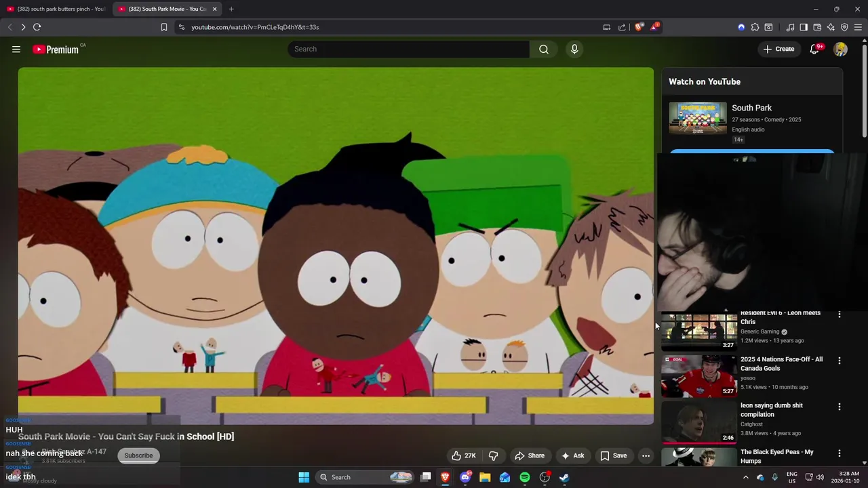The height and width of the screenshot is (488, 868).
Task: Close the South Park Movie tab
Action: [x=215, y=9]
